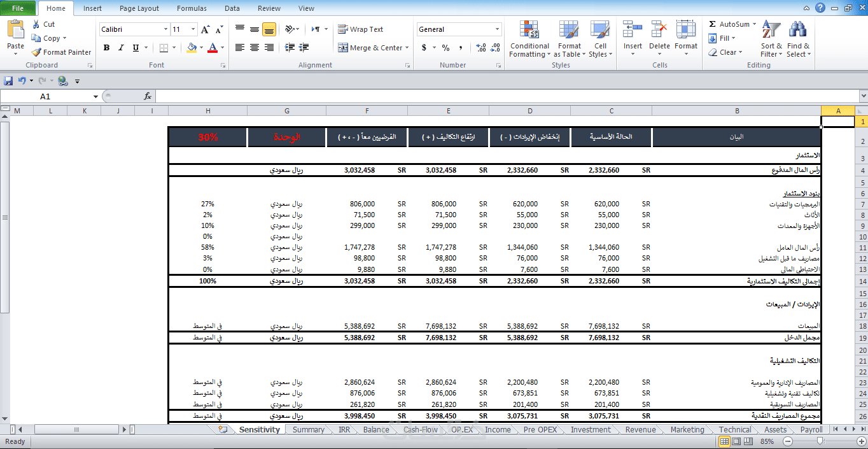Click the insert function fx icon
The image size is (868, 449).
[148, 96]
